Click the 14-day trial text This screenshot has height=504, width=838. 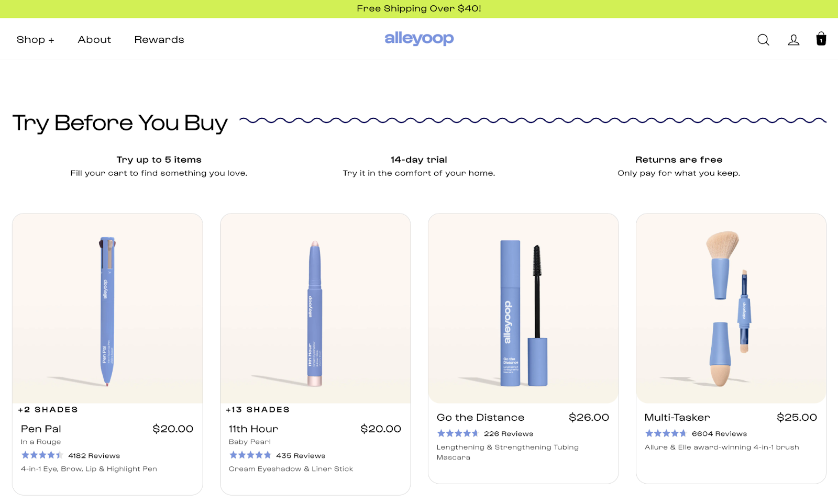[x=419, y=160]
